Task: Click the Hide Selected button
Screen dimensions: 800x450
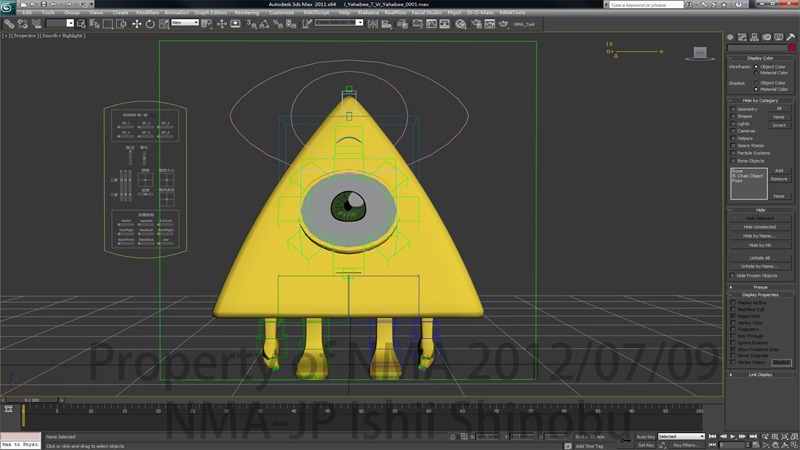Action: pos(760,218)
